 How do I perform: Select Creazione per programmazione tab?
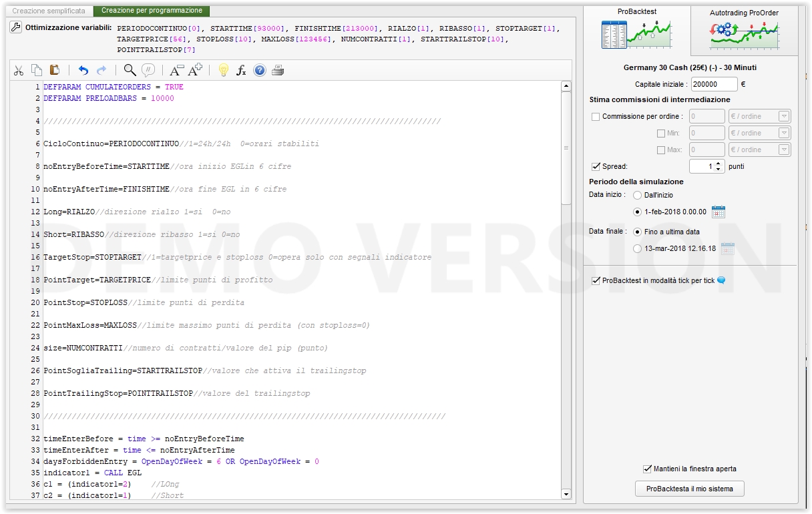pos(152,11)
